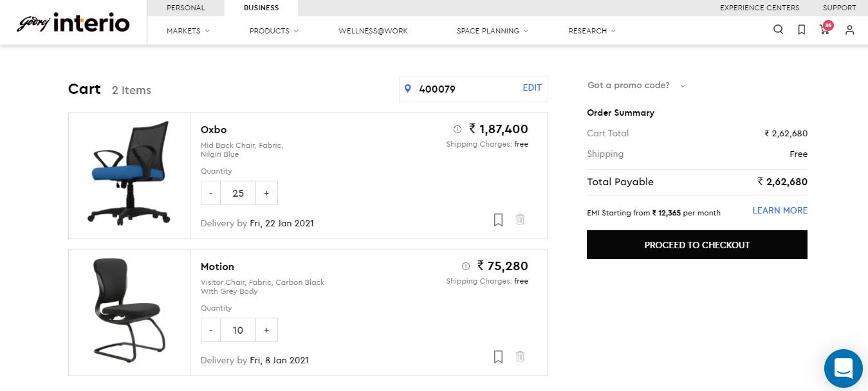Screen dimensions: 868x391
Task: Expand the promo code section
Action: (636, 86)
